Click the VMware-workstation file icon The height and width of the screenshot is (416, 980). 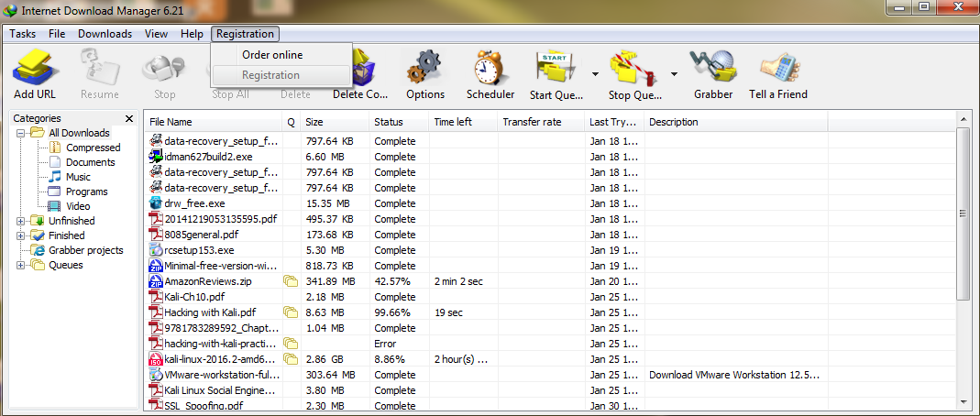[x=156, y=376]
